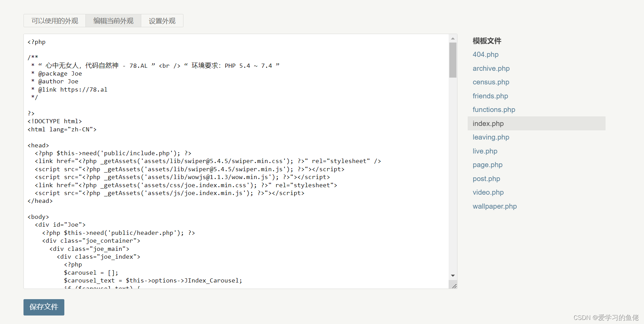Click inside the code editor on <!DOCTYPE html> line
The width and height of the screenshot is (644, 324).
click(x=55, y=121)
